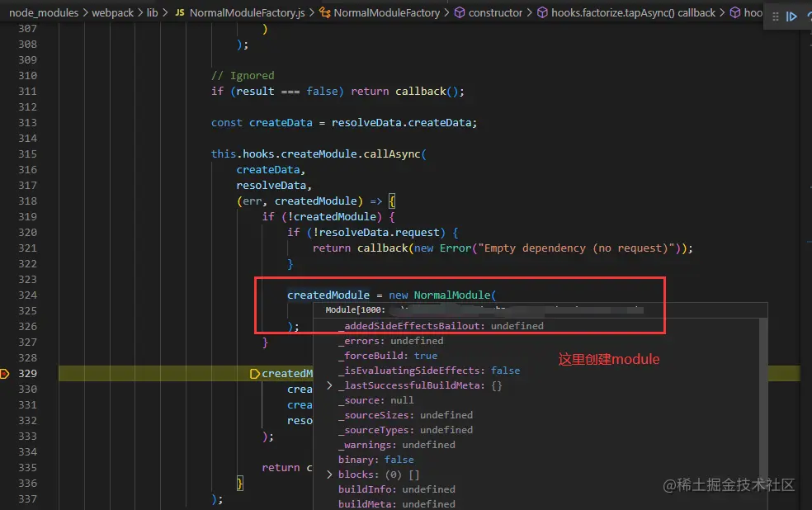The height and width of the screenshot is (510, 812).
Task: Click createData variable on line 313
Action: [281, 123]
